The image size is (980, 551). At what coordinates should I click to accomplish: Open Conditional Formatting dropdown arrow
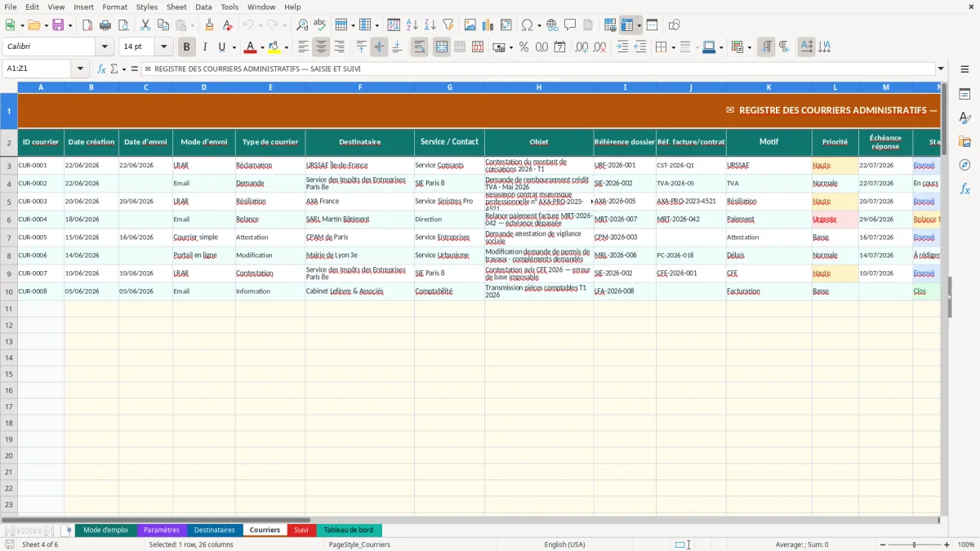tap(749, 47)
